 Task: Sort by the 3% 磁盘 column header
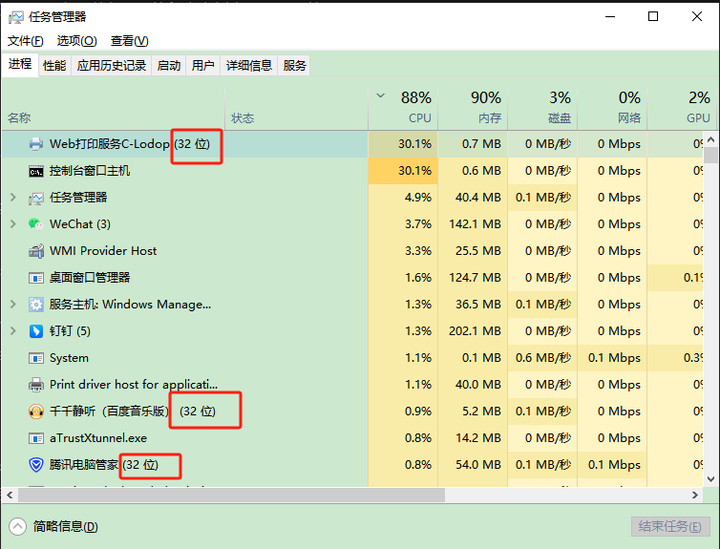coord(543,109)
